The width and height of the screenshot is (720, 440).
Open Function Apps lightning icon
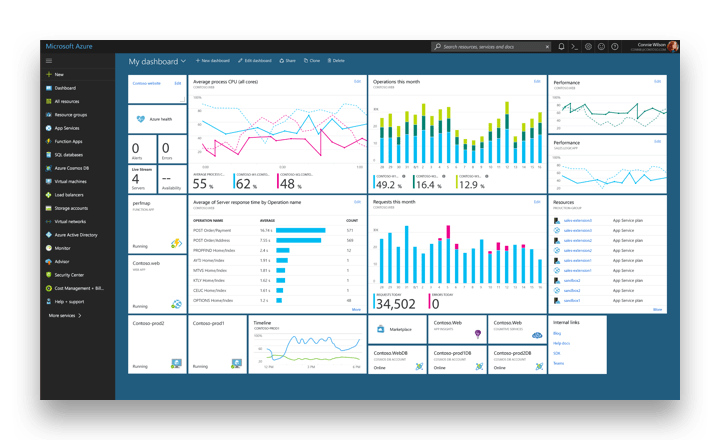(x=49, y=141)
